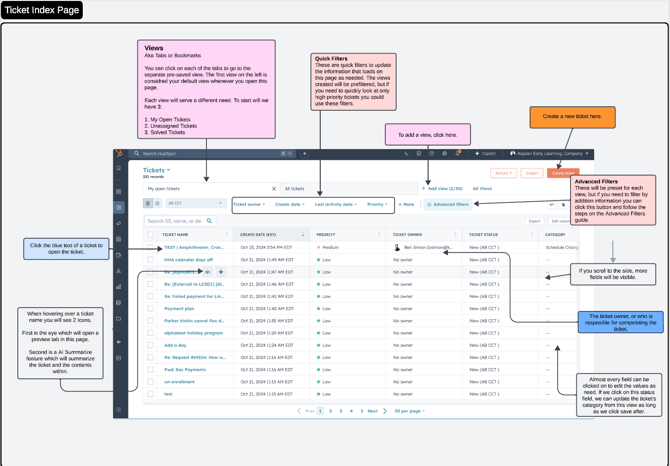Select the checkbox for HHA calendar days off

(x=151, y=259)
